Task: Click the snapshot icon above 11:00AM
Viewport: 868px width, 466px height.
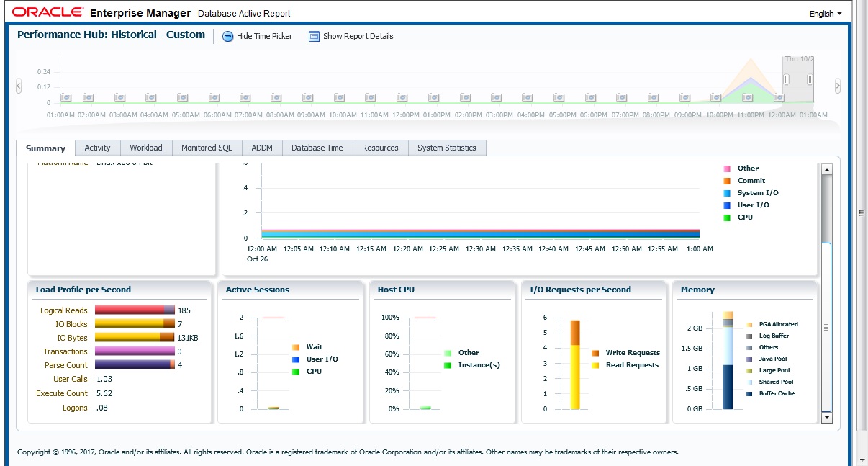Action: point(370,97)
